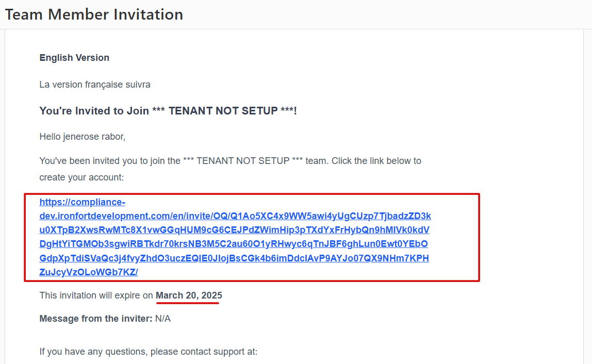Click the red underline beneath the expiry date
This screenshot has height=364, width=592.
coord(188,303)
